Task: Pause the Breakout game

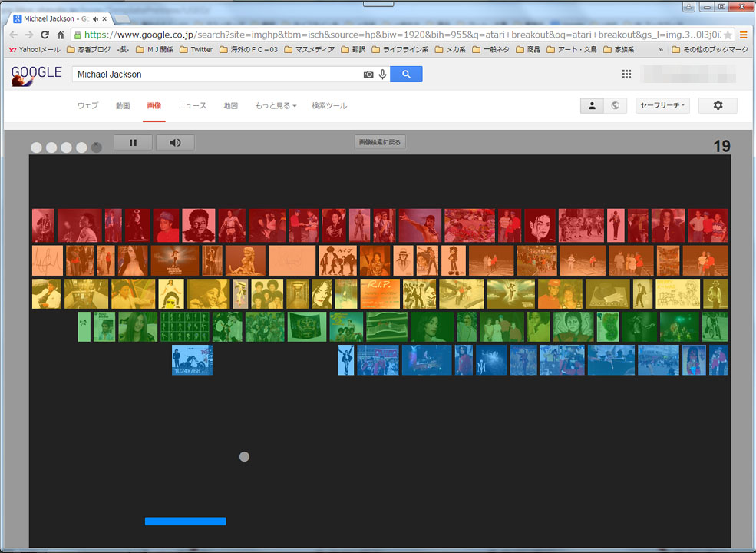Action: tap(133, 142)
